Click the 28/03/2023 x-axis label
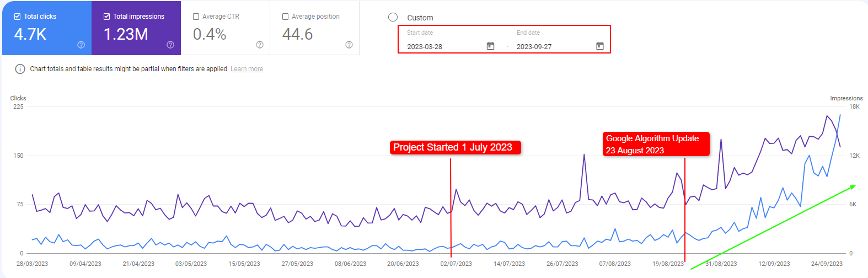868x278 pixels. (32, 264)
